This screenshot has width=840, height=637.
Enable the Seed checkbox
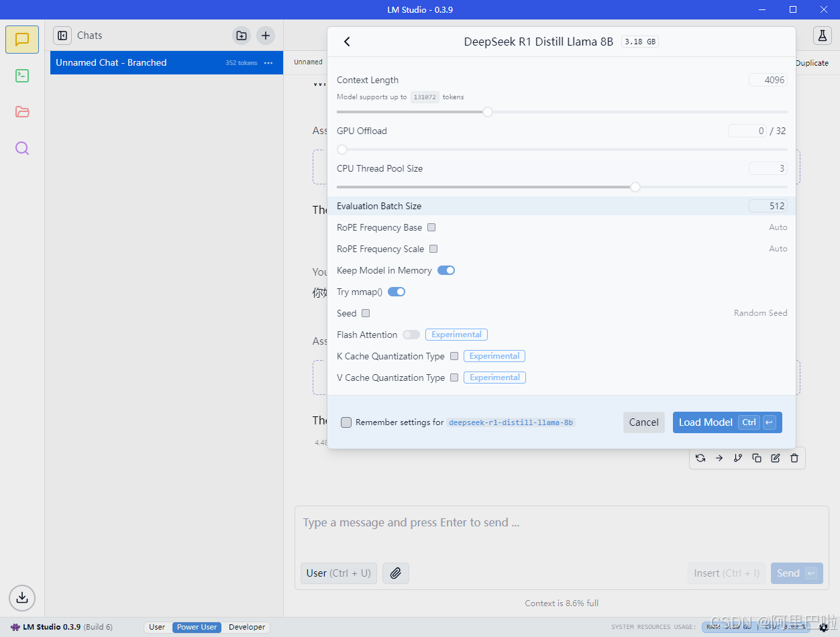tap(366, 313)
